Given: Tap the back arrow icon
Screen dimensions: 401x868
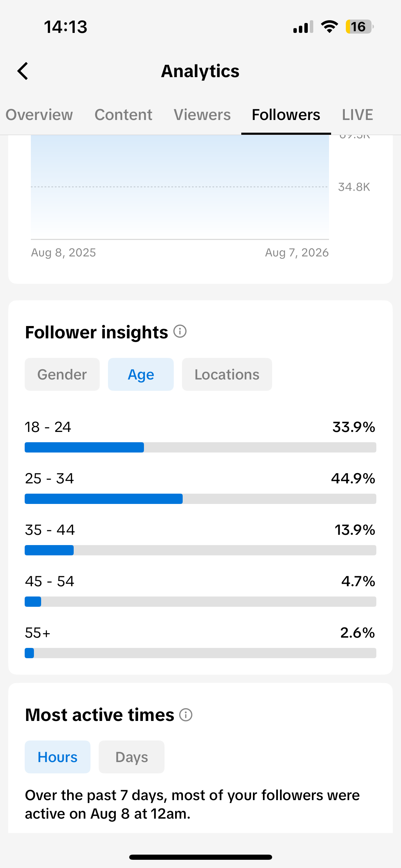Looking at the screenshot, I should (x=23, y=71).
